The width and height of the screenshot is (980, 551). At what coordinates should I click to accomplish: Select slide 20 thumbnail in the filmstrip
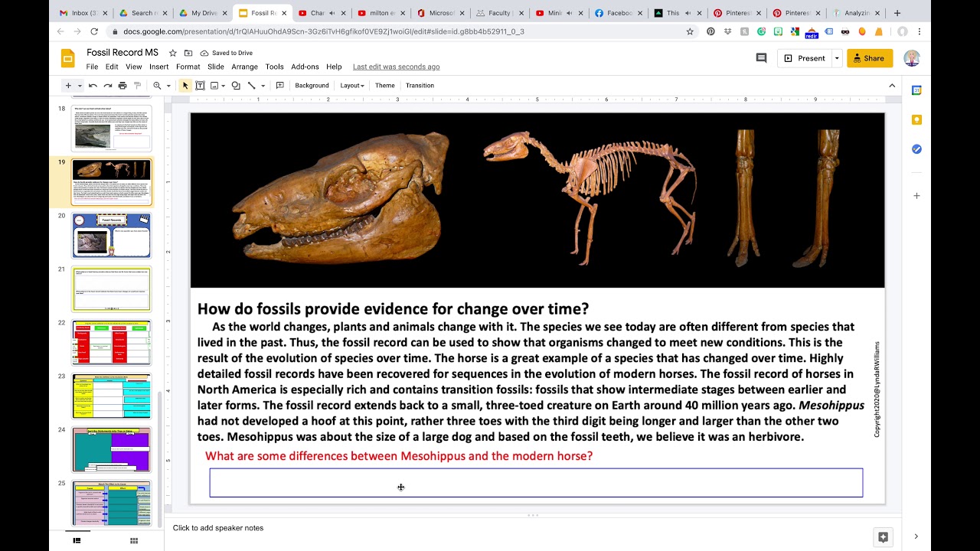pyautogui.click(x=112, y=235)
